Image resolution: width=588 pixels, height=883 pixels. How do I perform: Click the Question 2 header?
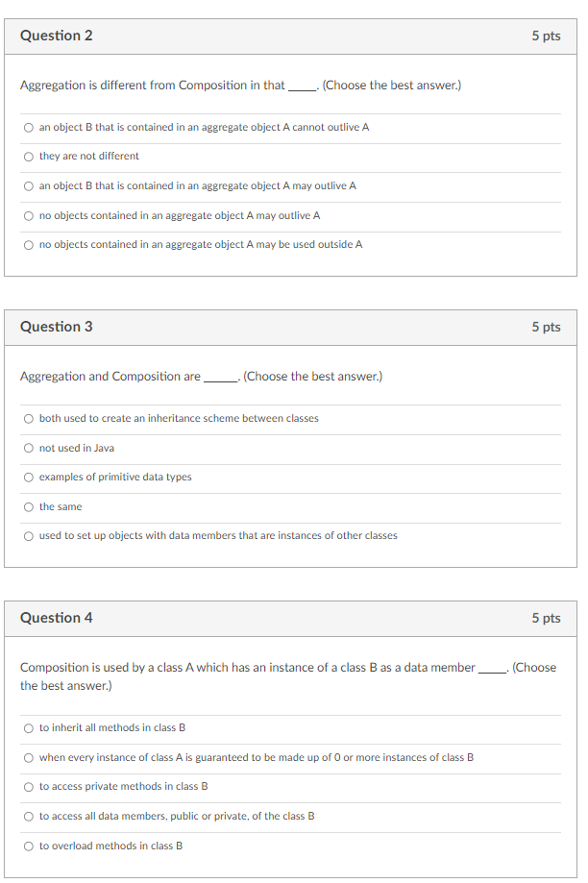click(x=56, y=36)
